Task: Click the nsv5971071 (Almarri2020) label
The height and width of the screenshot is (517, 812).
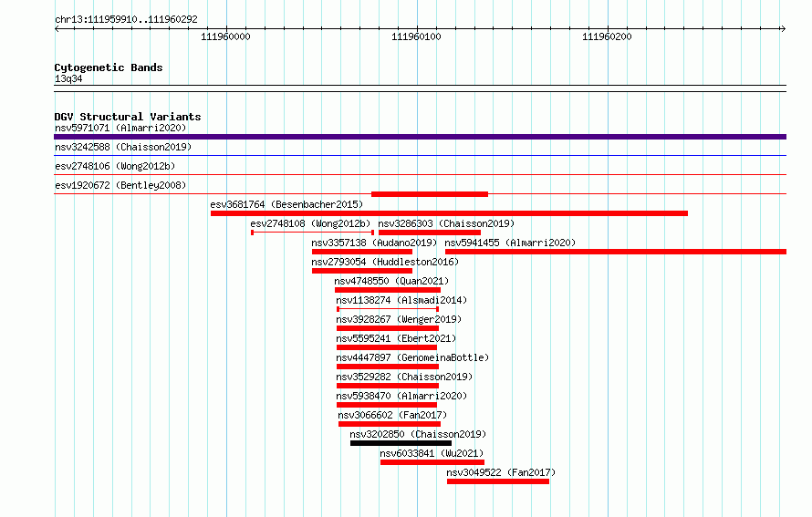Action: click(120, 128)
